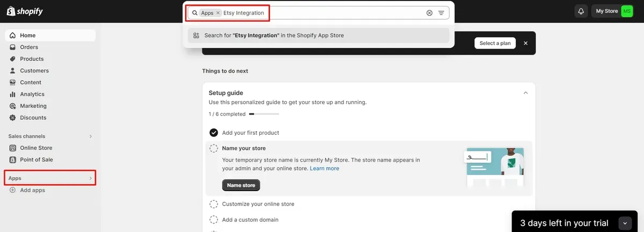Image resolution: width=644 pixels, height=232 pixels.
Task: Click the search field with Etsy Integration
Action: tap(318, 13)
